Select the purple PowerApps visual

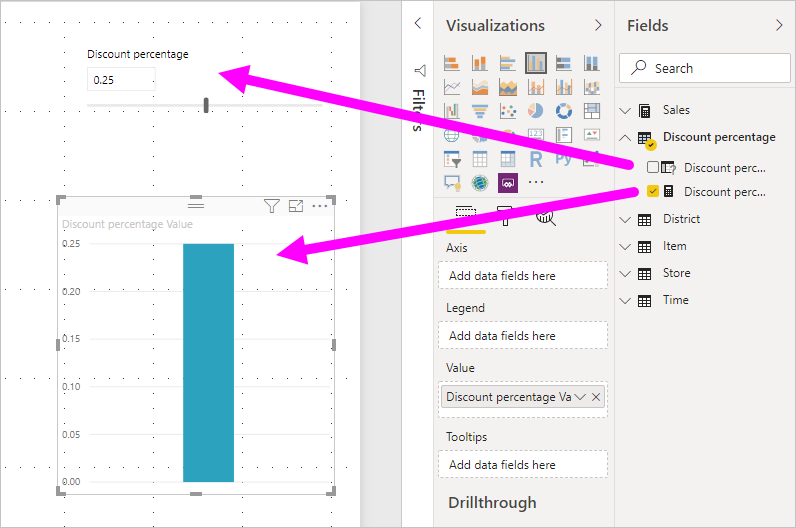point(508,183)
